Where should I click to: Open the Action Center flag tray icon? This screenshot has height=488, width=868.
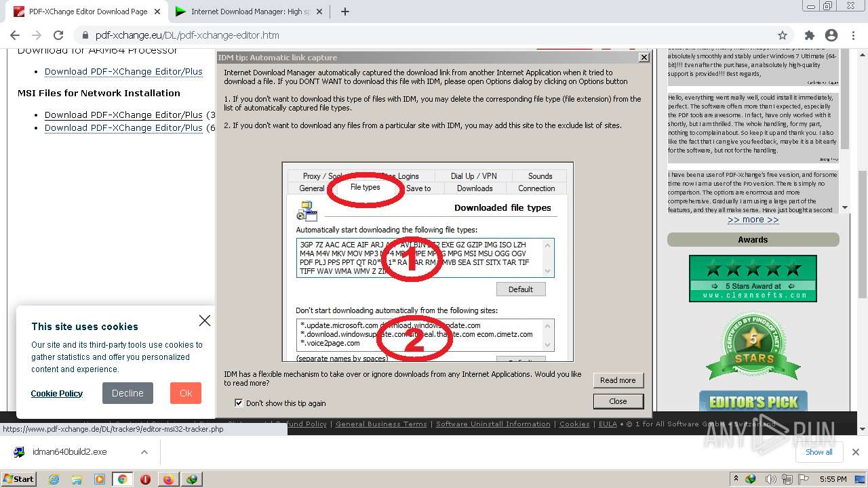coord(804,479)
